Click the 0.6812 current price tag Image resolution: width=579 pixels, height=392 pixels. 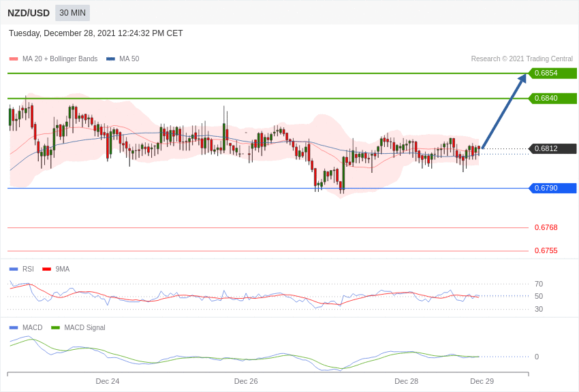point(552,148)
